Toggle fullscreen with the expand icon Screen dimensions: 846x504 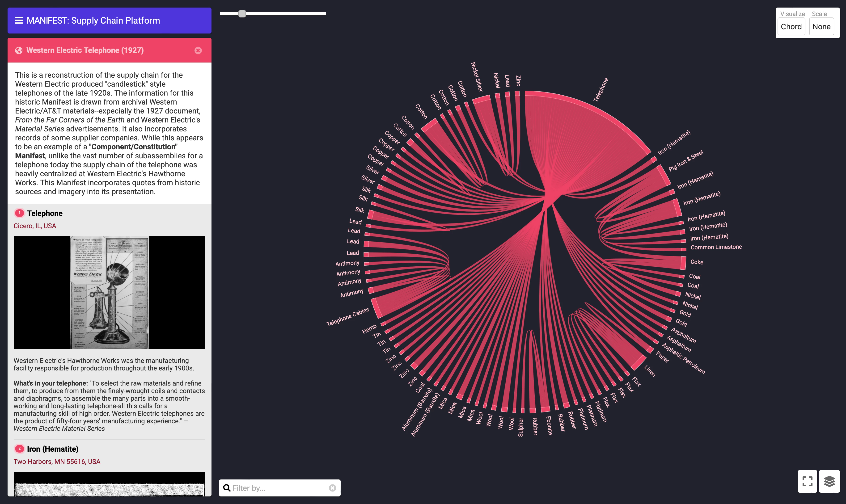[x=807, y=481]
